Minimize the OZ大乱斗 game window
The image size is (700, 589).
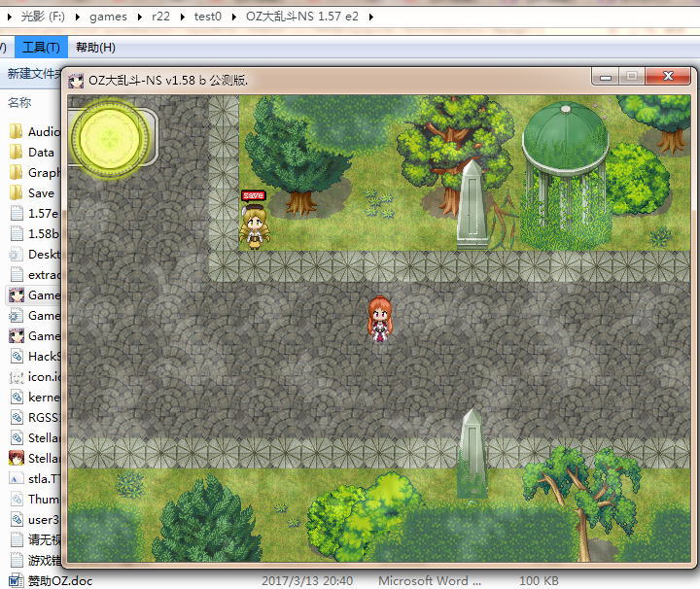(x=606, y=77)
